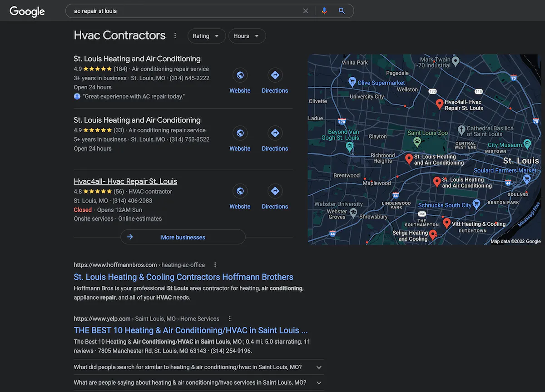Click Seliga Heating and Cooling map pin
The image size is (545, 392).
click(433, 235)
